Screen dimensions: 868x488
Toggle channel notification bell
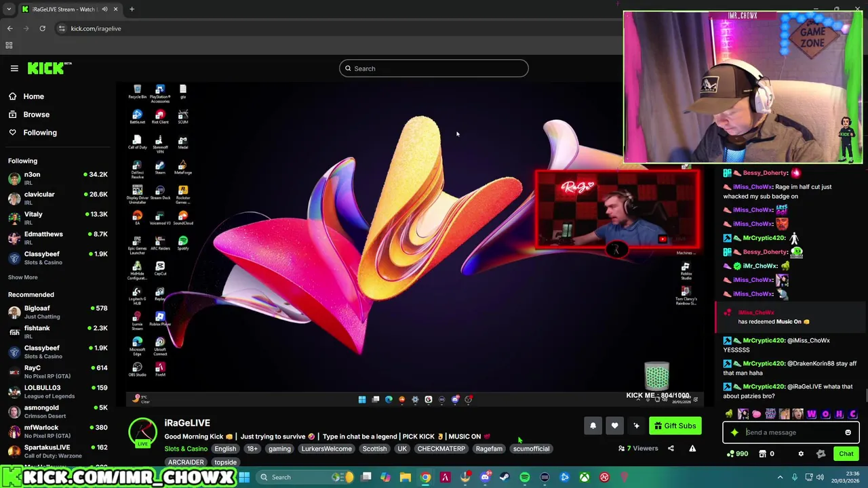pyautogui.click(x=593, y=426)
